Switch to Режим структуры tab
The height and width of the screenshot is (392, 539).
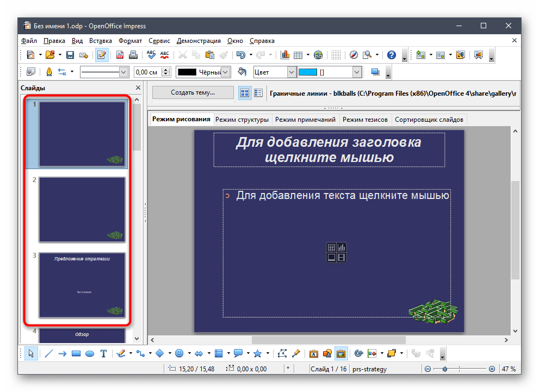point(242,120)
